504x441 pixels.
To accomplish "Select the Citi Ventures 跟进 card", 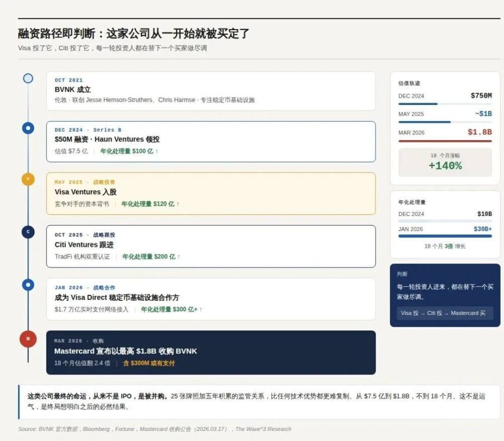I will tap(210, 246).
